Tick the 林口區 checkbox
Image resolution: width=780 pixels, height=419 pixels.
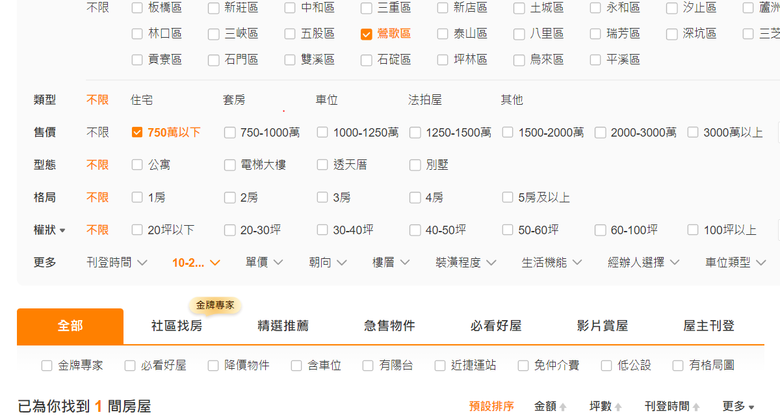pyautogui.click(x=137, y=34)
